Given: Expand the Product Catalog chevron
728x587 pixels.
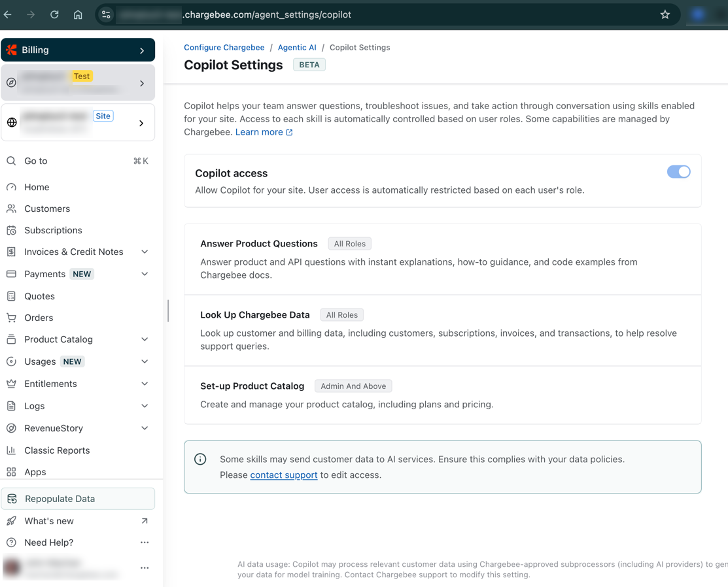Looking at the screenshot, I should click(145, 339).
